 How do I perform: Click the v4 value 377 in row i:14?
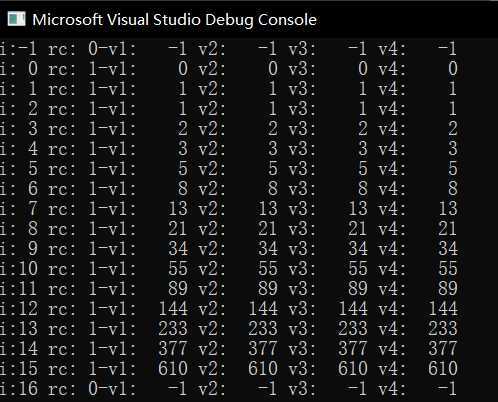(x=443, y=349)
